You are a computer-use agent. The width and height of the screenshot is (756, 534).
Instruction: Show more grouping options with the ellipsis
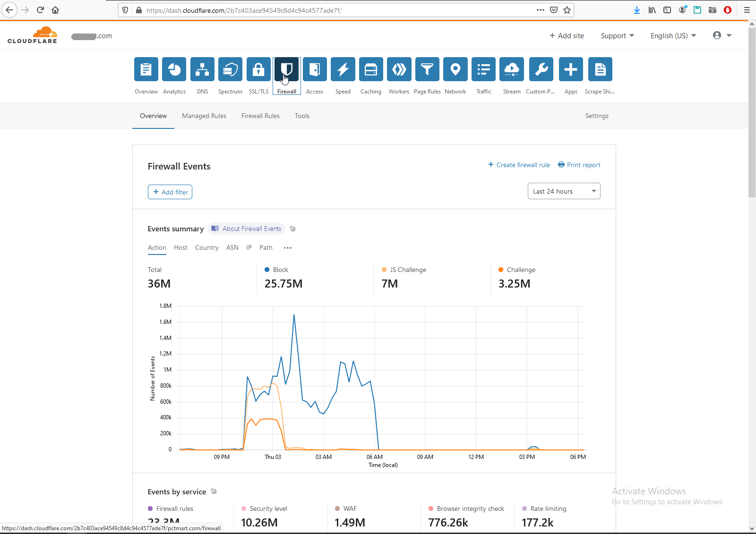(288, 248)
